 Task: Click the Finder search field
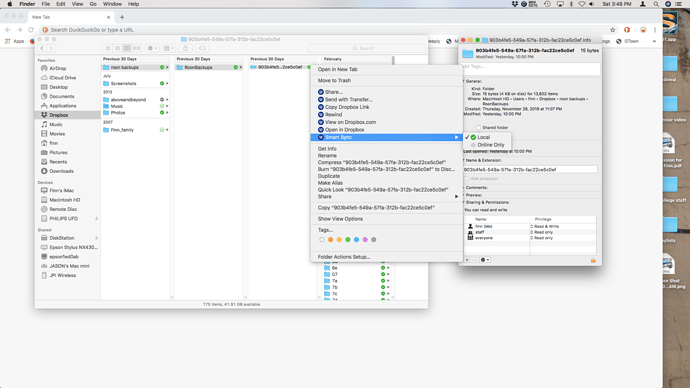[x=367, y=48]
